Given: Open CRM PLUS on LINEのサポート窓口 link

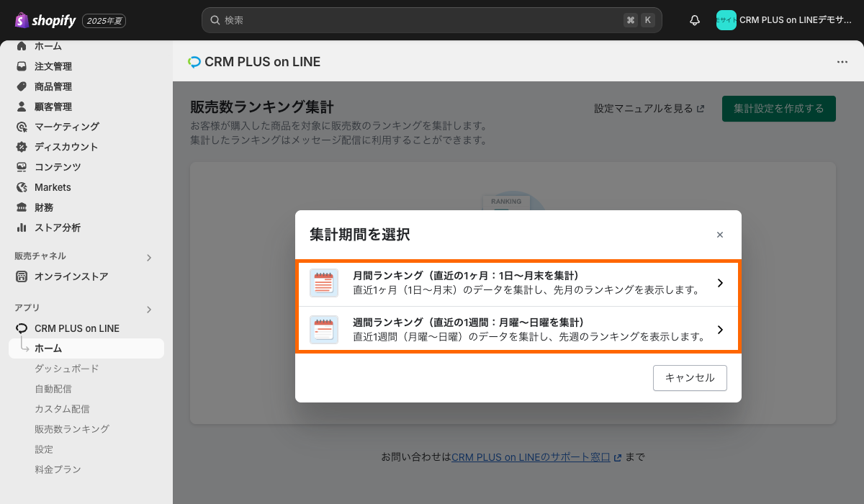Looking at the screenshot, I should (x=536, y=457).
